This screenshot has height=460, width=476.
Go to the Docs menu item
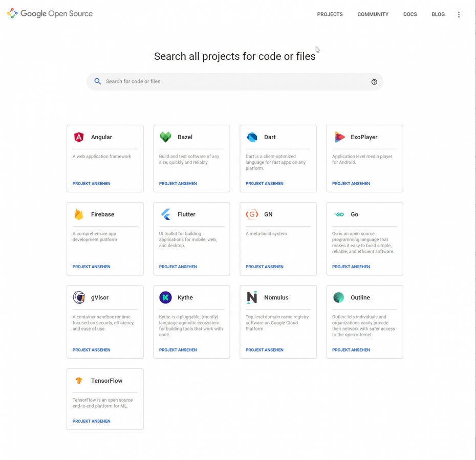click(410, 14)
